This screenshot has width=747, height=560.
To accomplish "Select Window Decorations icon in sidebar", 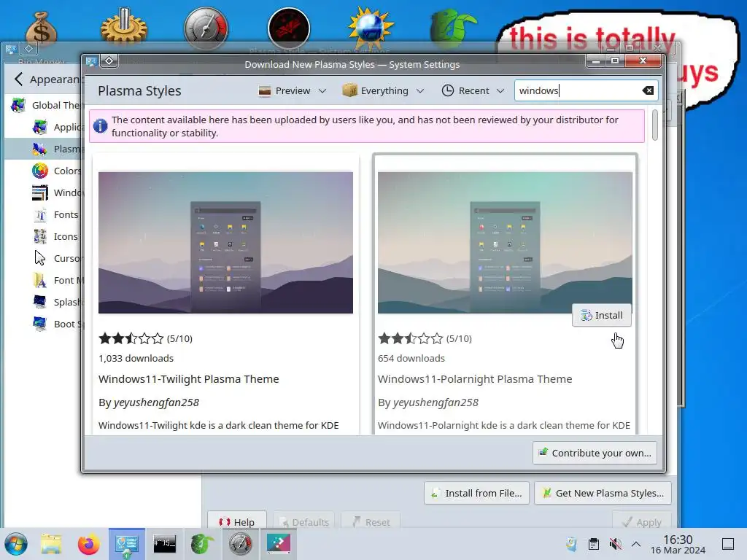I will [40, 192].
